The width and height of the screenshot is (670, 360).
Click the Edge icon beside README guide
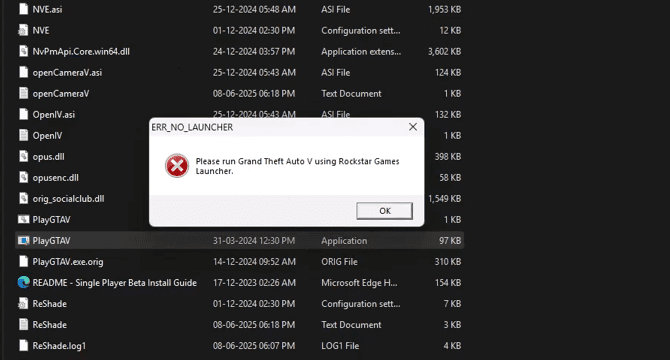(24, 282)
